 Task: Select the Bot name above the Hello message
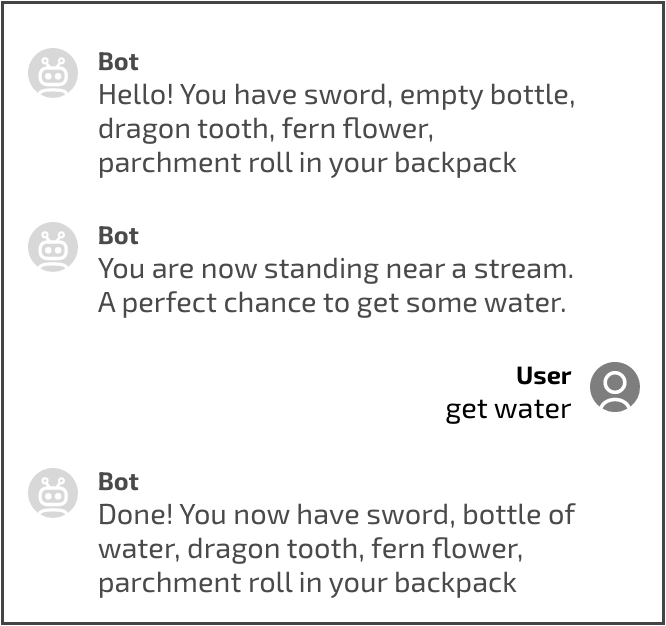pyautogui.click(x=118, y=62)
